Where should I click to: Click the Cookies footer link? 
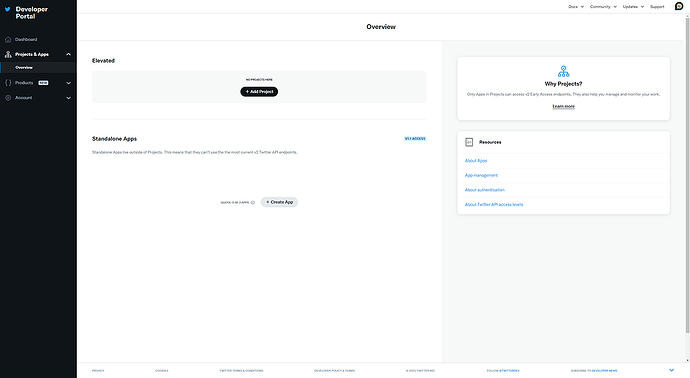[x=161, y=371]
